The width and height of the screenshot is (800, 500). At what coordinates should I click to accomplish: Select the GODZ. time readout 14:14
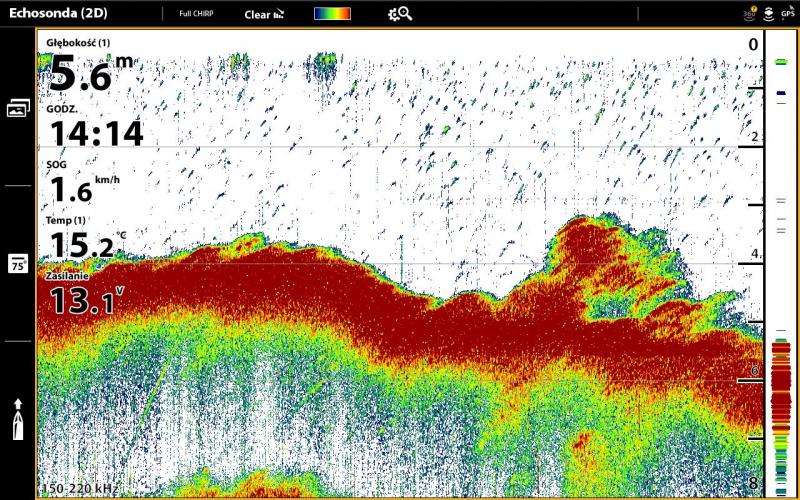(x=96, y=133)
